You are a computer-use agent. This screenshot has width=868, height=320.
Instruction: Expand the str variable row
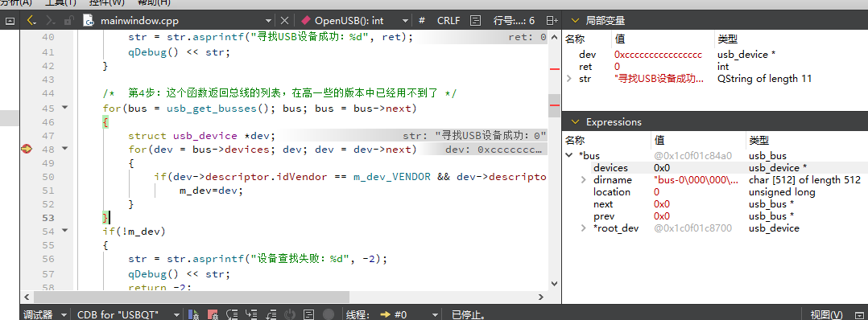(569, 79)
